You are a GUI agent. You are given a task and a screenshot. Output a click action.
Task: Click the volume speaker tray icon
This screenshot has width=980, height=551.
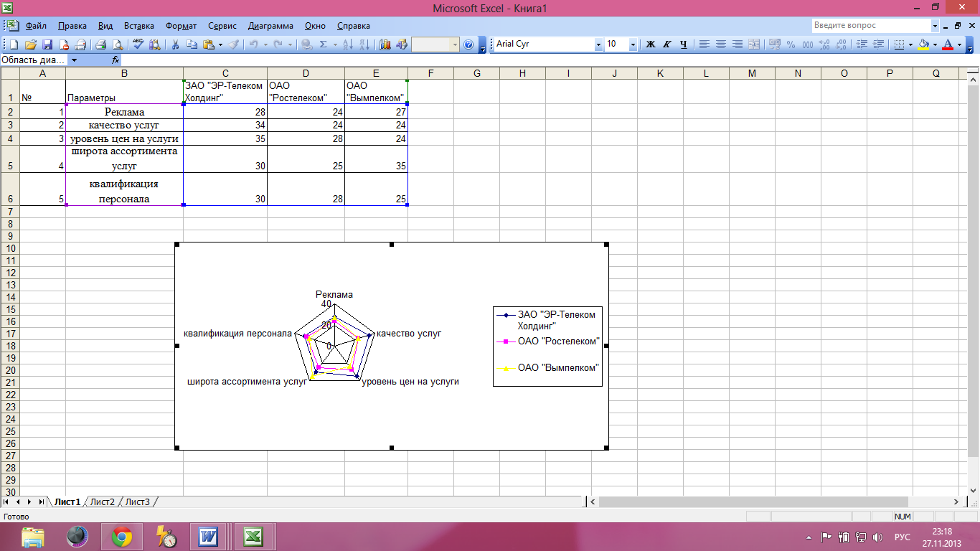(x=877, y=537)
